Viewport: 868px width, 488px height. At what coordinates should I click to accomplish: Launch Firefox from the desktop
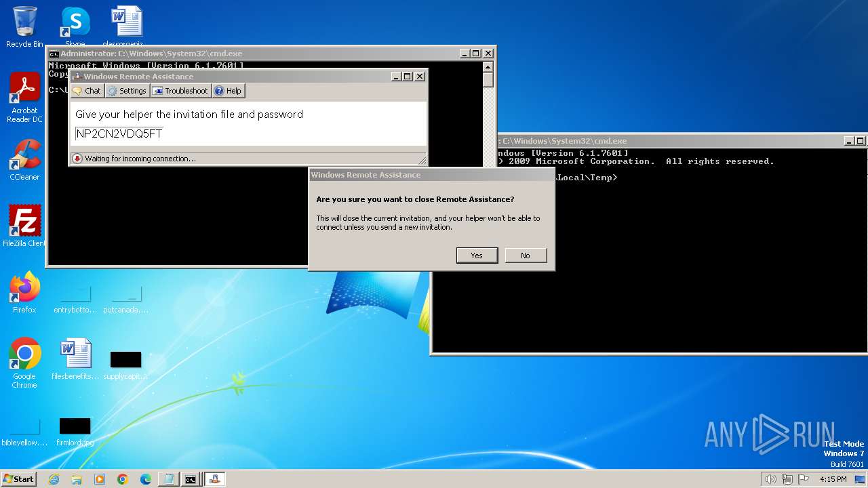click(24, 292)
